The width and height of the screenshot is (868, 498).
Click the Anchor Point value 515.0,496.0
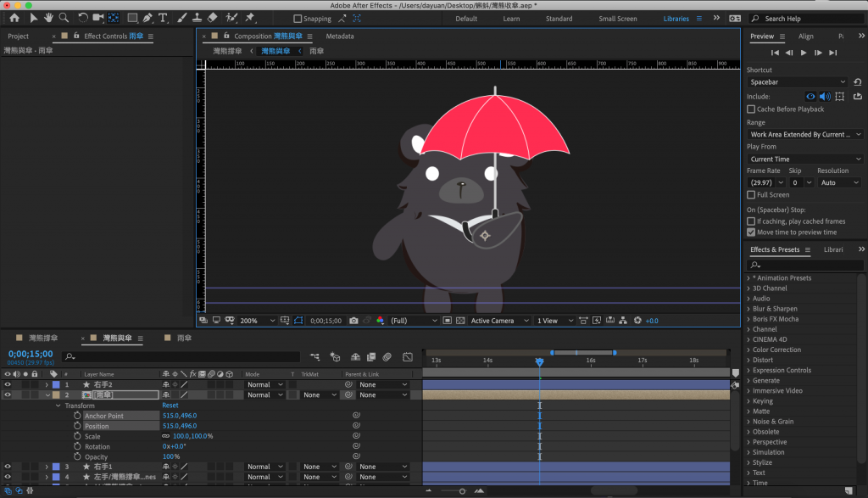[x=180, y=416]
